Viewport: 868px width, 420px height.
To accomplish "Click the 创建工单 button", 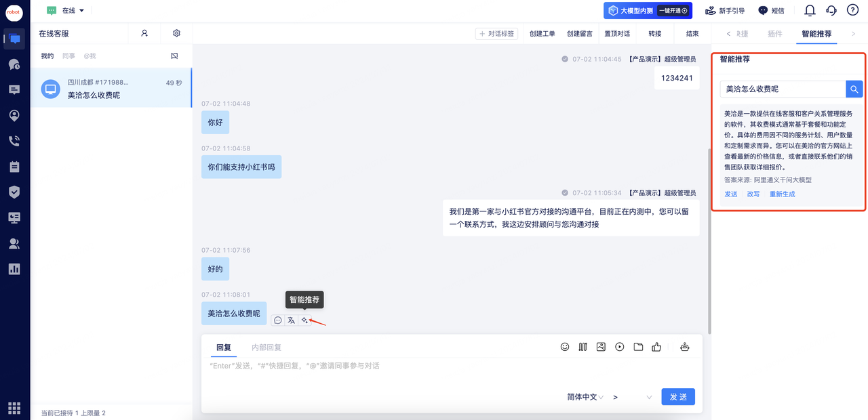I will pyautogui.click(x=542, y=33).
